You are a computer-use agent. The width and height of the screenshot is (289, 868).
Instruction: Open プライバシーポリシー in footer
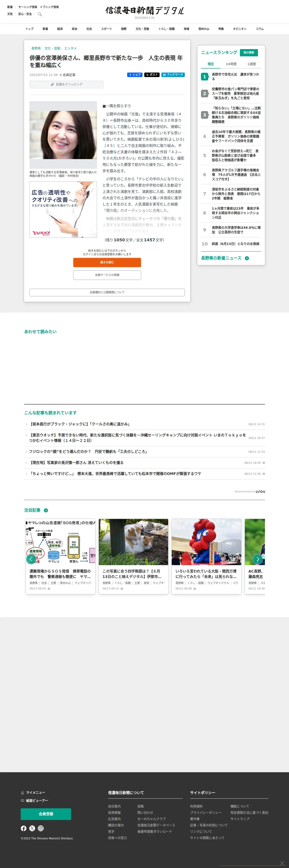205,812
